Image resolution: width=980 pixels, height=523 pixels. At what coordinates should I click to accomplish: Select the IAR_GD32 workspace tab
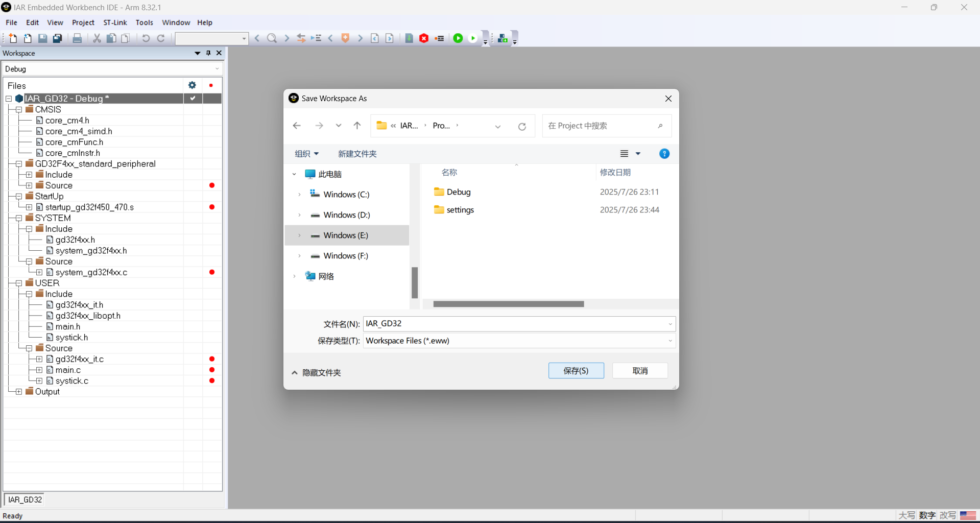25,500
